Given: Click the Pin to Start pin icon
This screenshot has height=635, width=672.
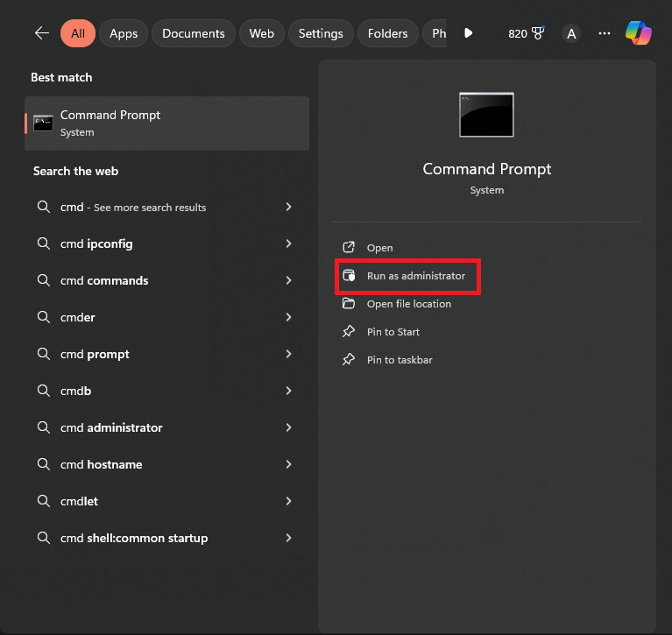Looking at the screenshot, I should [x=349, y=332].
